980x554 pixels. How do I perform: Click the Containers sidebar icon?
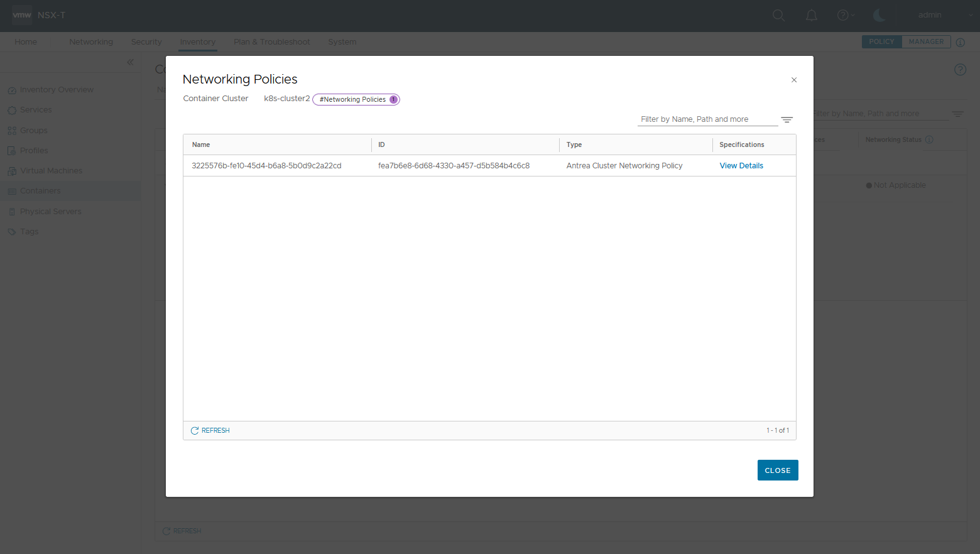12,192
